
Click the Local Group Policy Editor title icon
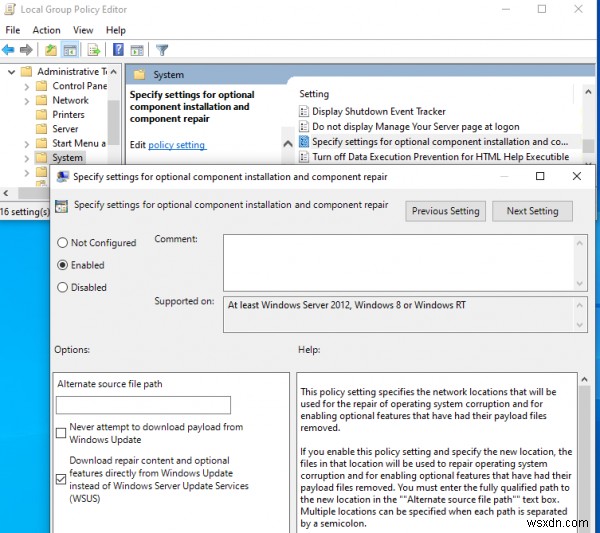10,9
